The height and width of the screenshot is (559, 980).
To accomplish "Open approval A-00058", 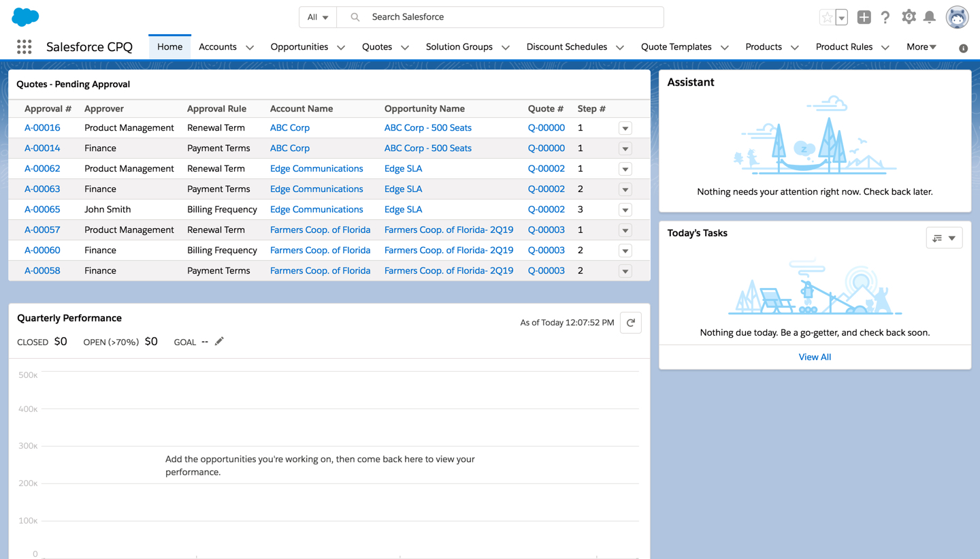I will 42,271.
